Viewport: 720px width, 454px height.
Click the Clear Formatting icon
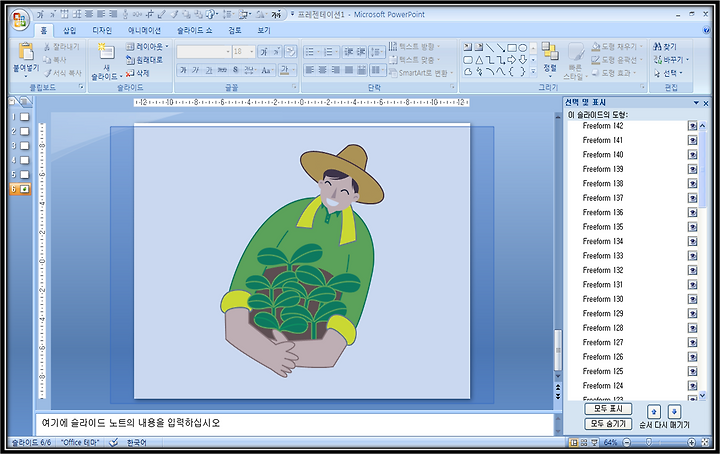[x=291, y=51]
